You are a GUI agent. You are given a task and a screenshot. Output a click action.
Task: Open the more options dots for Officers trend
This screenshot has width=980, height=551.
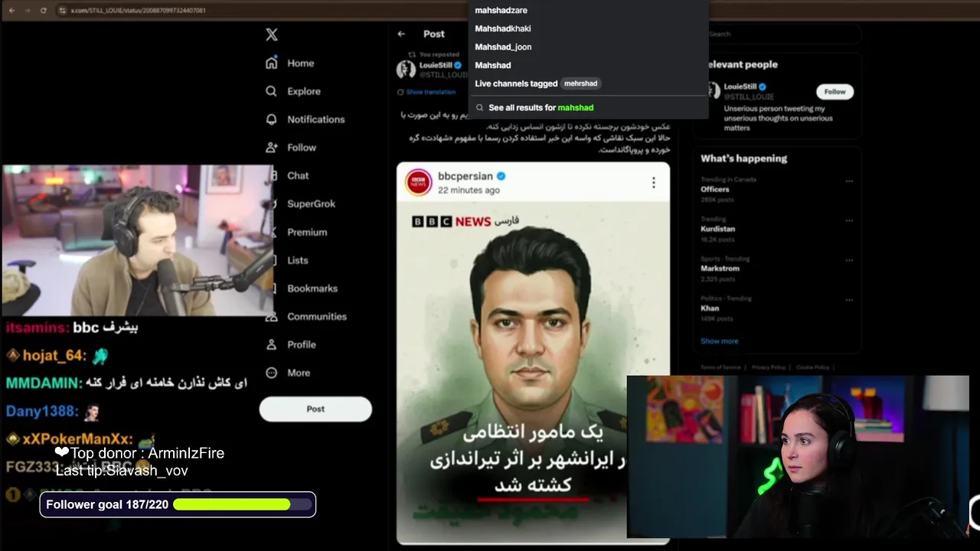coord(849,181)
